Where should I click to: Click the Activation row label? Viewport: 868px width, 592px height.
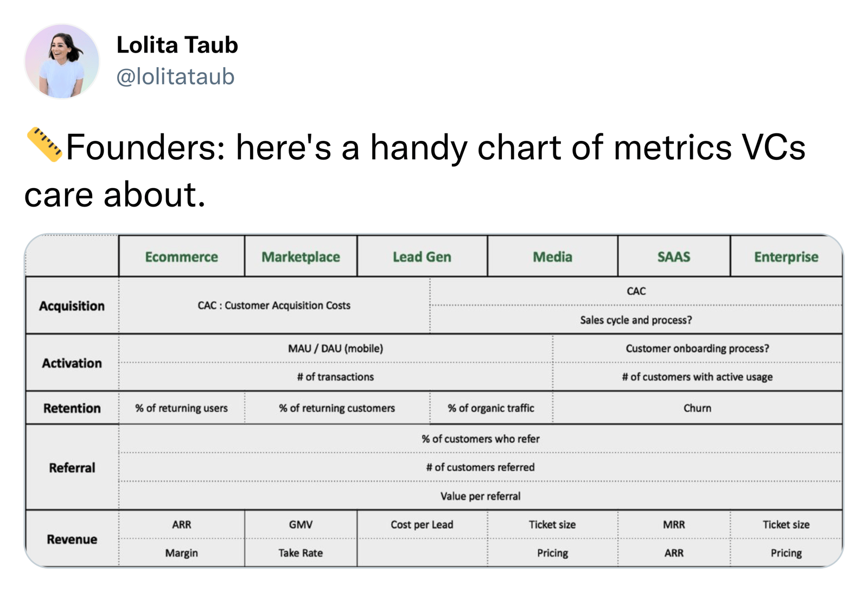point(72,363)
